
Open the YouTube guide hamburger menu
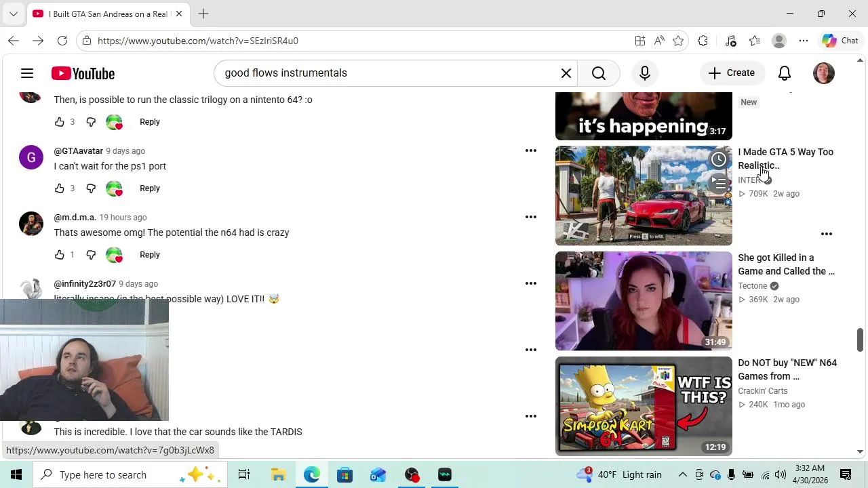pyautogui.click(x=27, y=73)
